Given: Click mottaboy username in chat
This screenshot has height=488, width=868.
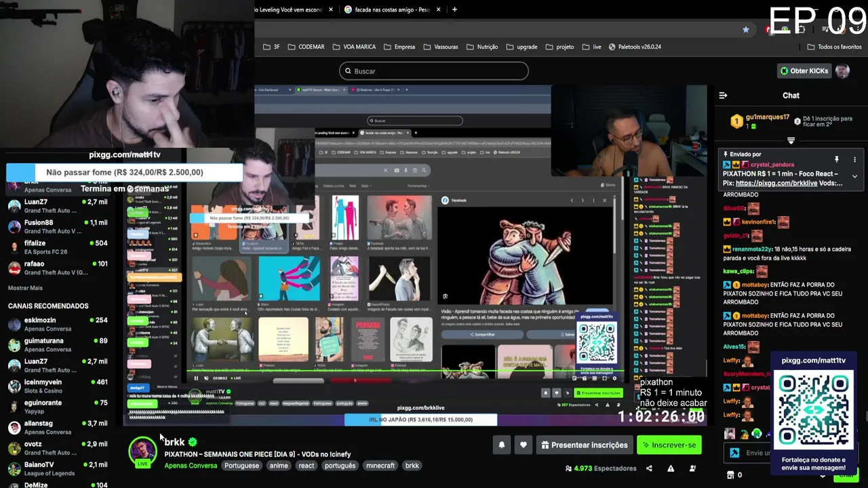Looking at the screenshot, I should coord(754,285).
